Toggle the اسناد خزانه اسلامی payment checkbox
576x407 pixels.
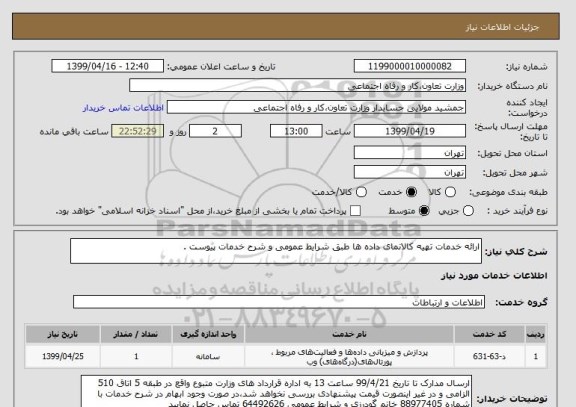click(355, 211)
